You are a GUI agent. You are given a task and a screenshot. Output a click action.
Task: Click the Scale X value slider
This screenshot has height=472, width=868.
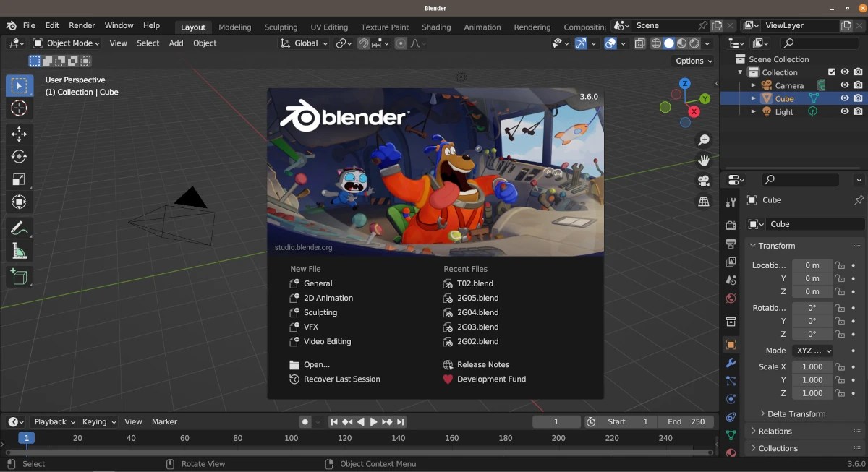coord(812,366)
